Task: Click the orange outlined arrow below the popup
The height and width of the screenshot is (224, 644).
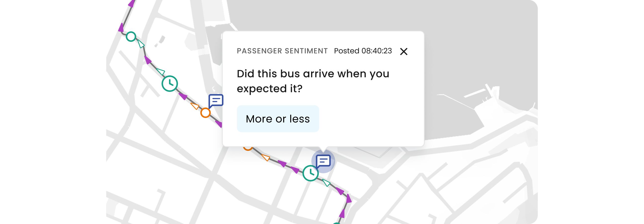Action: [266, 157]
